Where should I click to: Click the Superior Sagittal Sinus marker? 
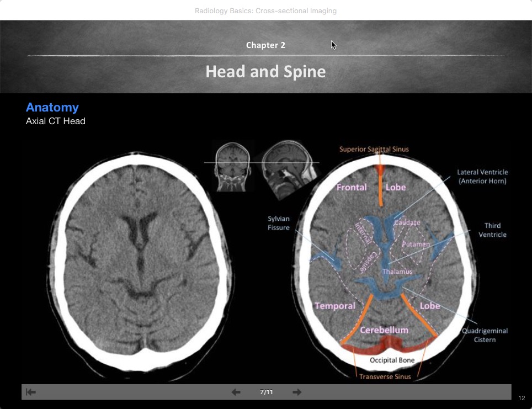(374, 149)
